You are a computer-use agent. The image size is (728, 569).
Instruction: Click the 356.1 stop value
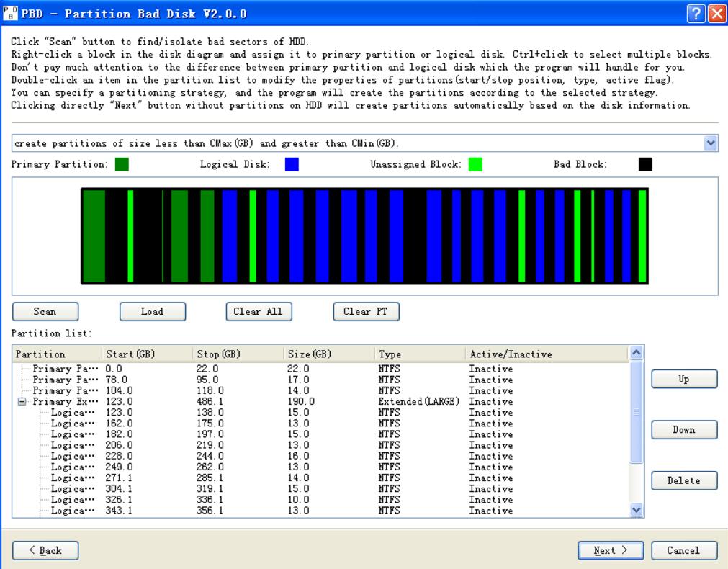(x=210, y=511)
